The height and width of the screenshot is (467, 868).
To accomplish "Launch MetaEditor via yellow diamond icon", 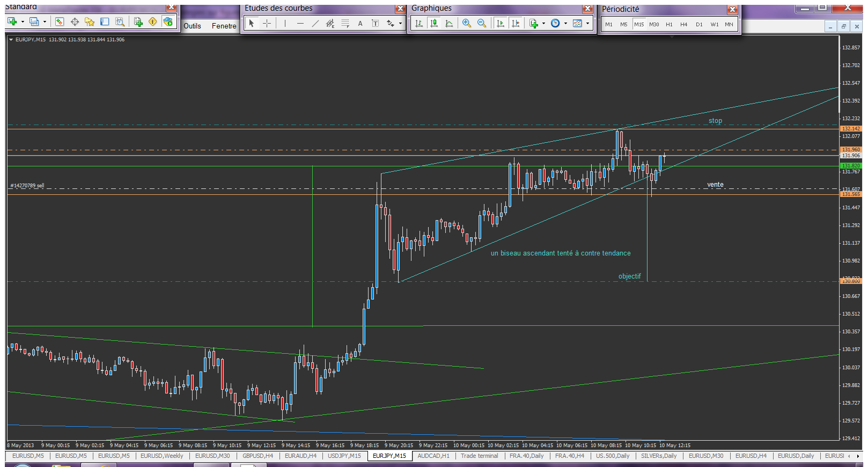I will point(153,21).
